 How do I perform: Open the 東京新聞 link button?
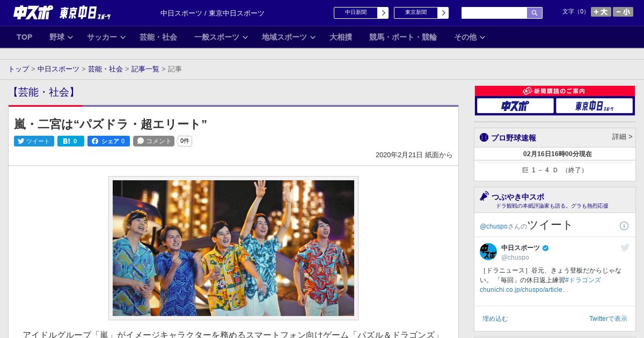tap(416, 13)
